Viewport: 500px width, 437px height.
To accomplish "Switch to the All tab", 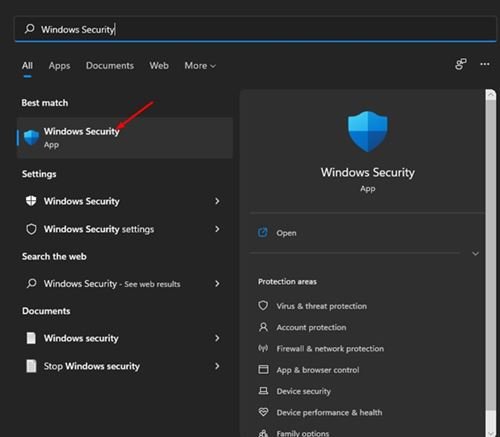I will click(x=27, y=66).
